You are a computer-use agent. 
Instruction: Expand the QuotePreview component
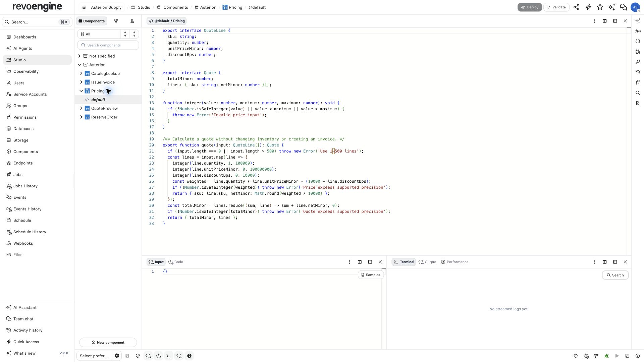[x=81, y=108]
